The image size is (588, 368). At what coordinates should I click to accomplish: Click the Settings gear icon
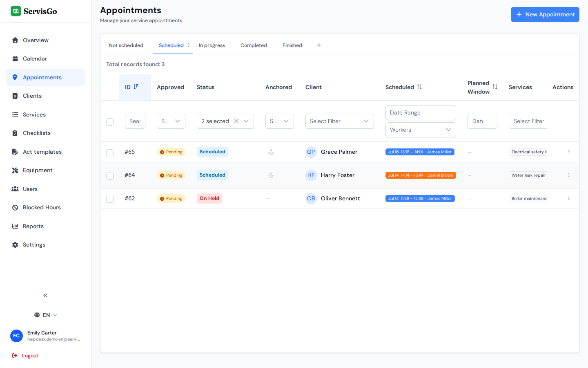[x=15, y=245]
